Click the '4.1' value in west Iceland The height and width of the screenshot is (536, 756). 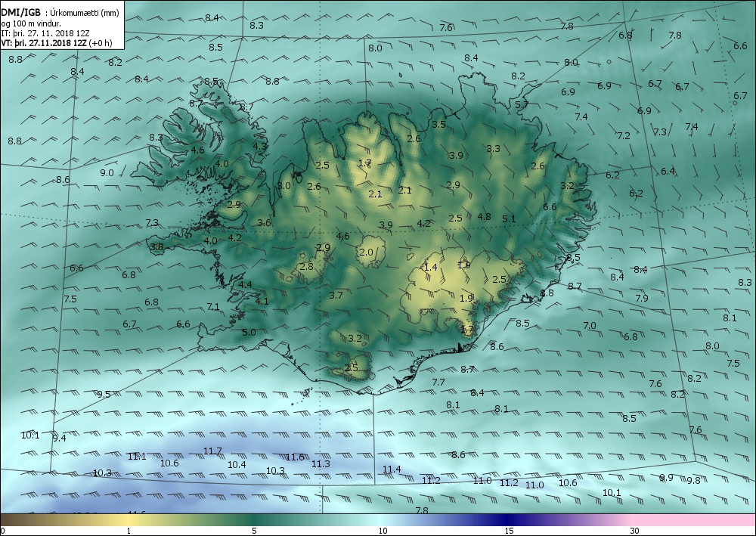[x=262, y=301]
